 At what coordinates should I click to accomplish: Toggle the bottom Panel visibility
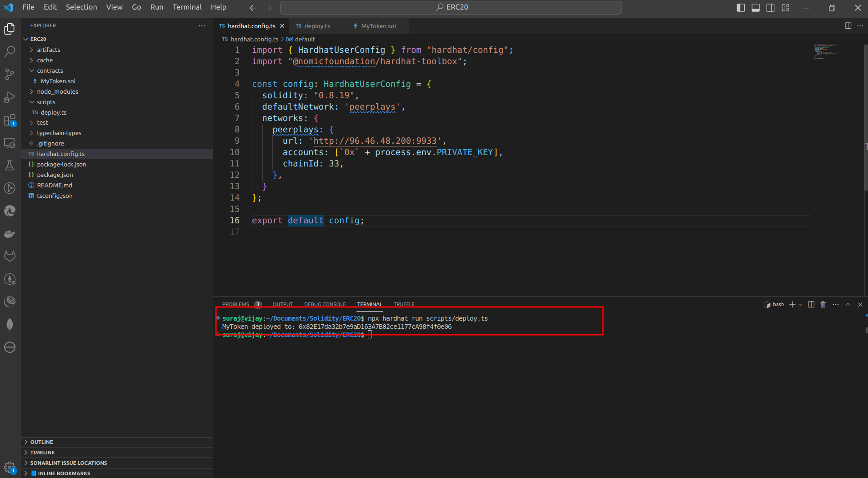[756, 8]
